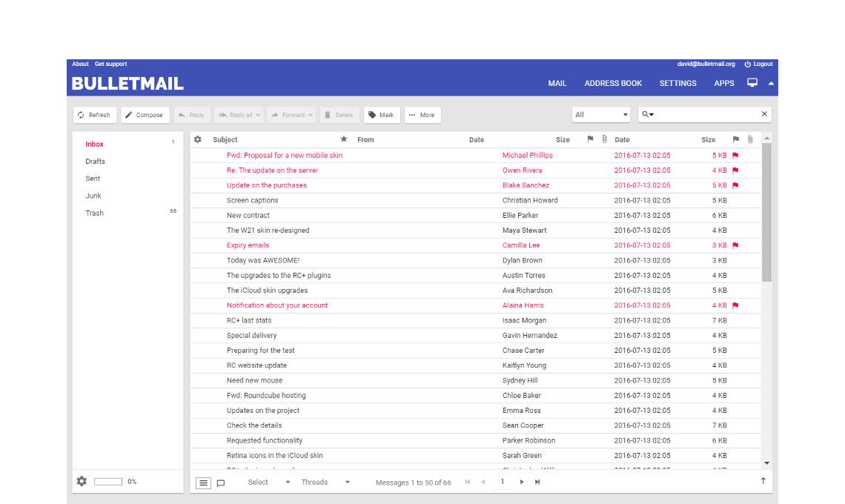
Task: Click the monitor icon near the top right
Action: (752, 84)
